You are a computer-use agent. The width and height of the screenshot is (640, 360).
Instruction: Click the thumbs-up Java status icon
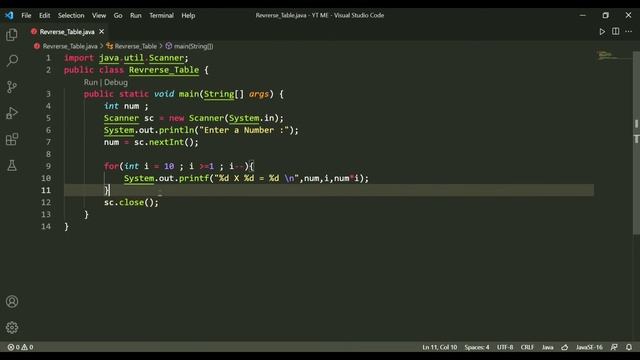pos(564,347)
